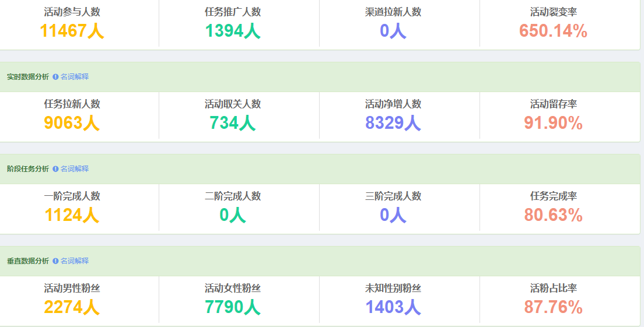This screenshot has height=327, width=644.
Task: Open 名词解释 link in 垂直数据分析 header
Action: (74, 261)
